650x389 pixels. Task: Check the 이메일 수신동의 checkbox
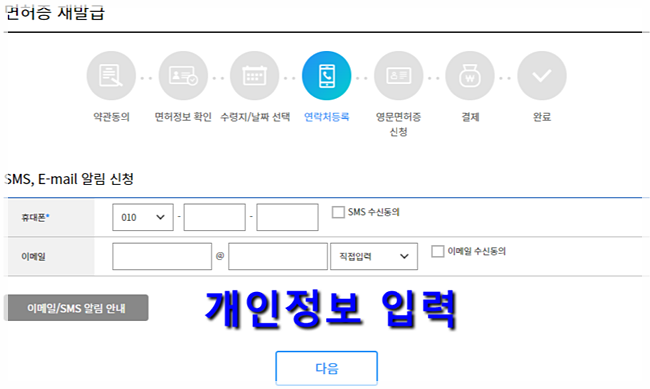click(x=438, y=251)
